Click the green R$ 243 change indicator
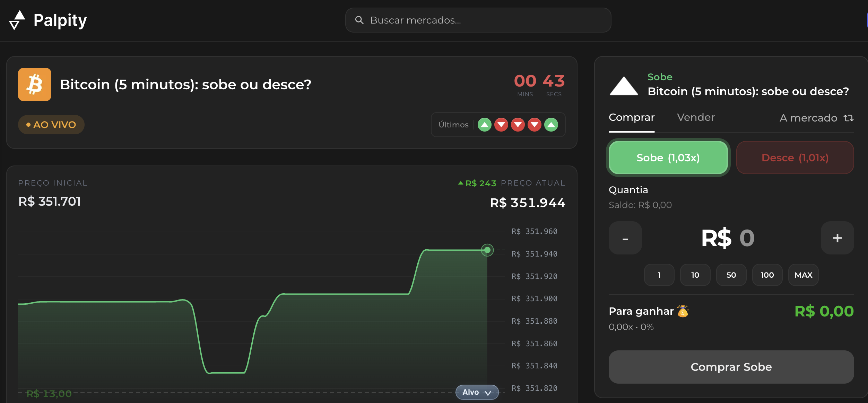The image size is (868, 403). (x=477, y=183)
